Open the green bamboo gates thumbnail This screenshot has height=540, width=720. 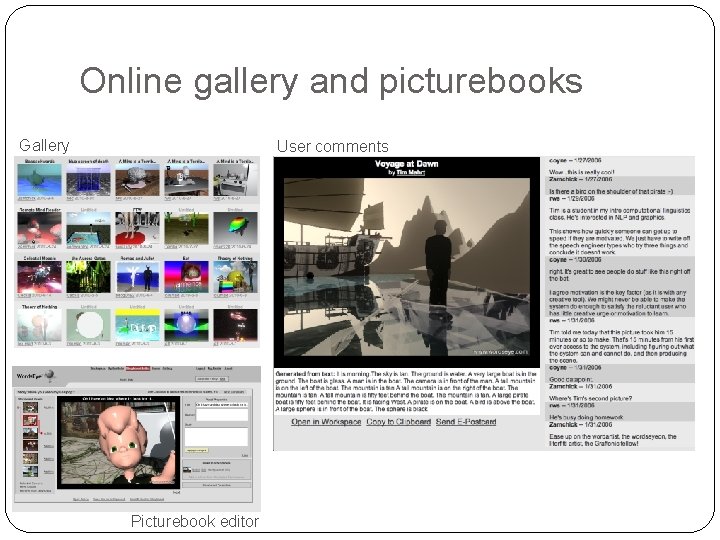click(88, 277)
